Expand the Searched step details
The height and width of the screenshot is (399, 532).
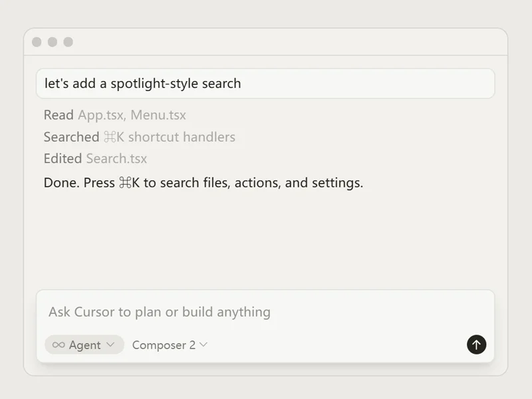point(71,137)
